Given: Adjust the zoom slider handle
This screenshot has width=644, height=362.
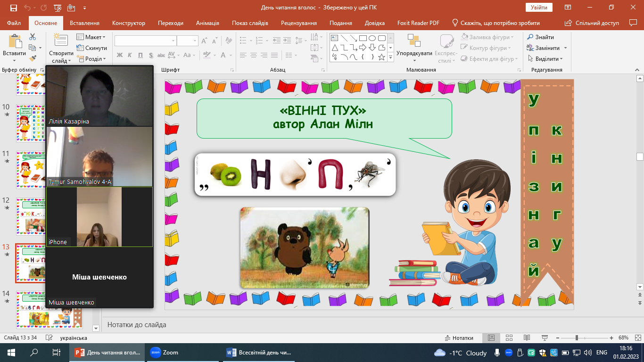Looking at the screenshot, I should (x=577, y=338).
